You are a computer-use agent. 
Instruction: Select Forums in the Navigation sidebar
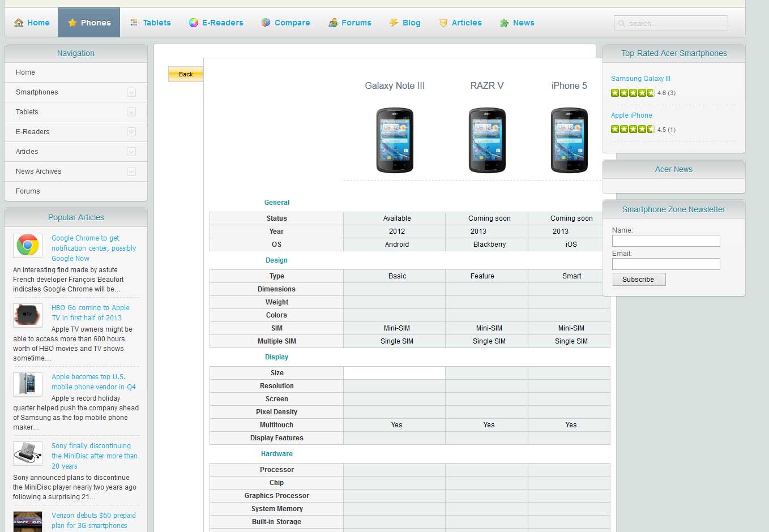76,191
